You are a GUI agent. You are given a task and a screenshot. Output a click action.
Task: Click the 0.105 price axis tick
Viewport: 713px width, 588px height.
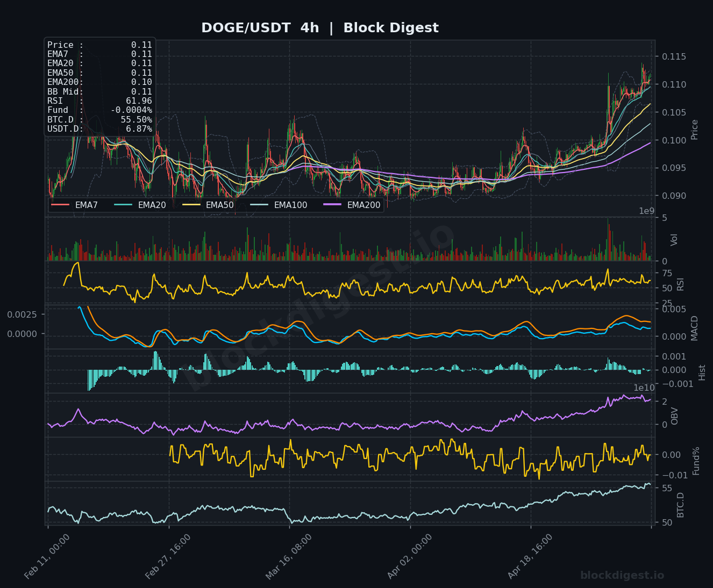pyautogui.click(x=674, y=112)
